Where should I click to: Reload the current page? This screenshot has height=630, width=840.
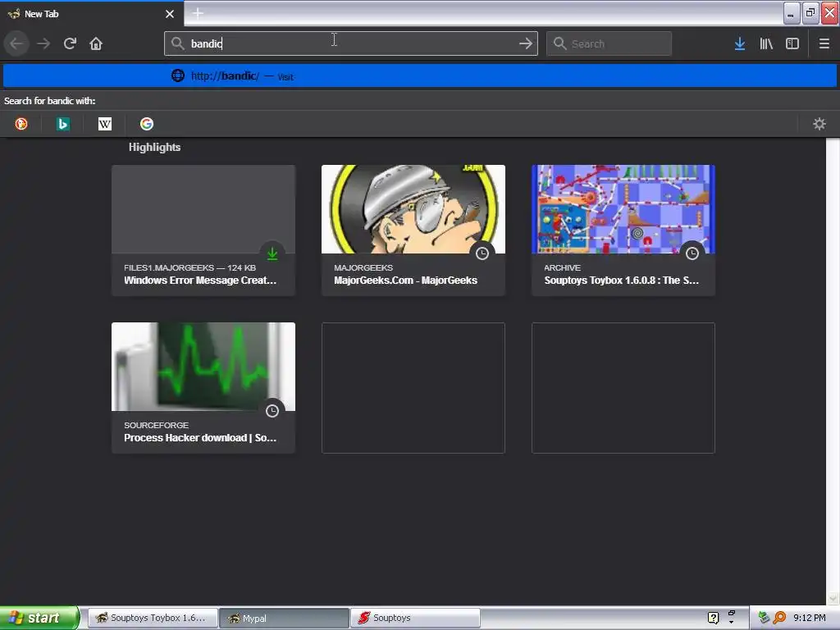coord(70,43)
